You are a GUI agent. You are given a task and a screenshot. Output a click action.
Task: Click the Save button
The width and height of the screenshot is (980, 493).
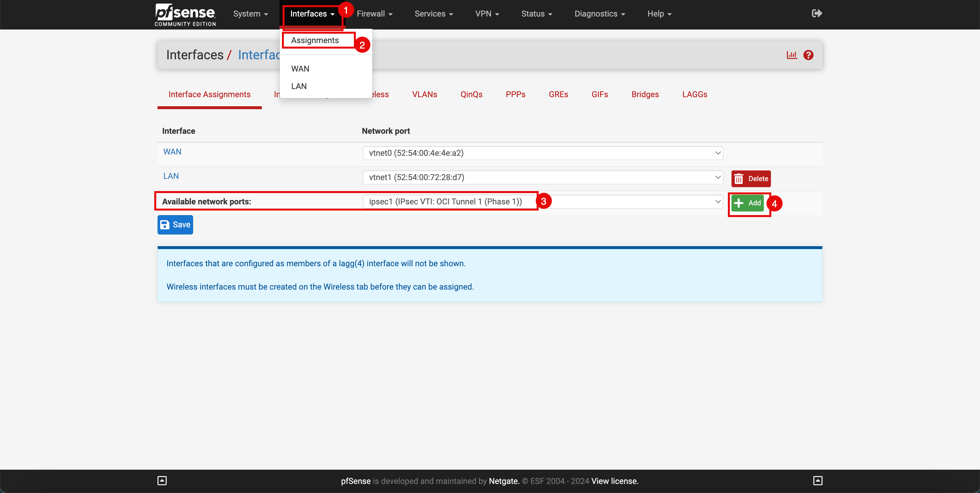click(176, 224)
